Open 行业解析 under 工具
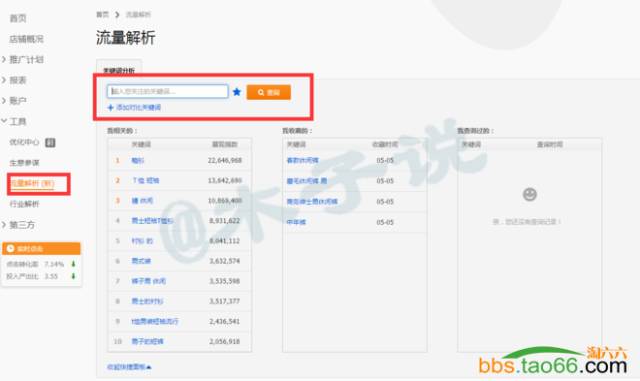Screen dimensions: 640x381 [24, 204]
